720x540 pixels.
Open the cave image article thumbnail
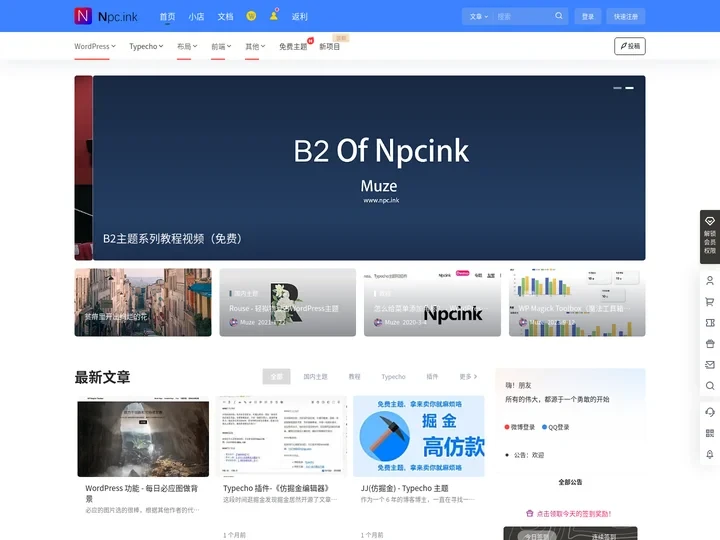point(143,437)
